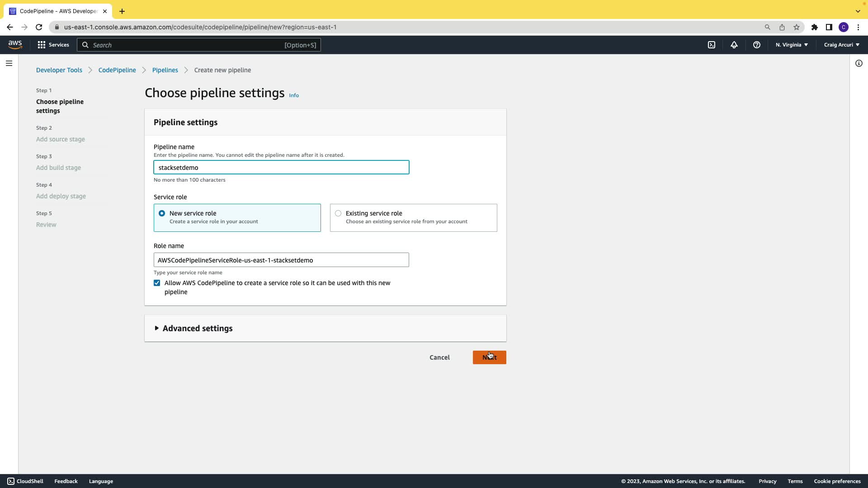Go to Pipelines breadcrumb link
The image size is (868, 488).
click(x=165, y=70)
